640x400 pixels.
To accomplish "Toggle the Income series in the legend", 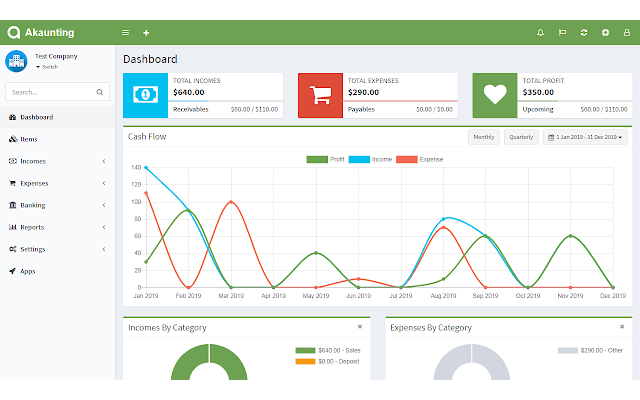I will click(x=370, y=160).
